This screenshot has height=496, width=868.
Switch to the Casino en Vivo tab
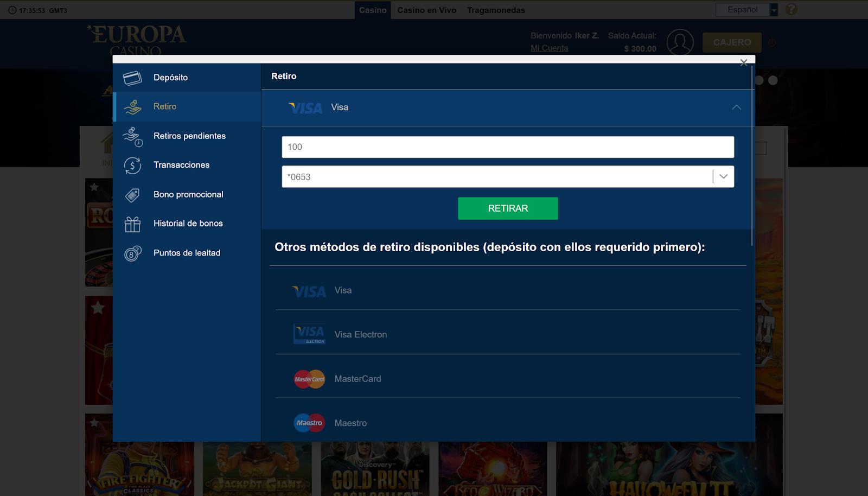pos(426,10)
